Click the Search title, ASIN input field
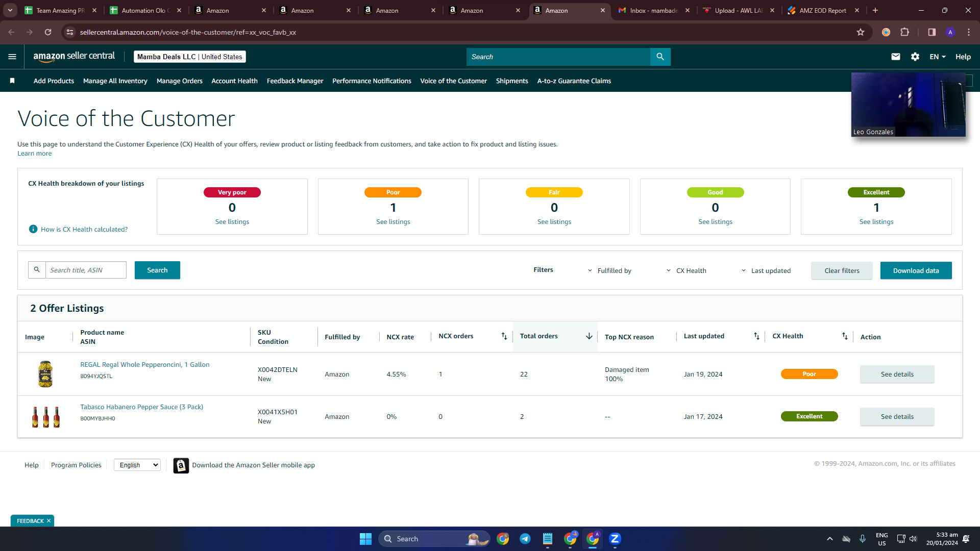980x551 pixels. [86, 270]
